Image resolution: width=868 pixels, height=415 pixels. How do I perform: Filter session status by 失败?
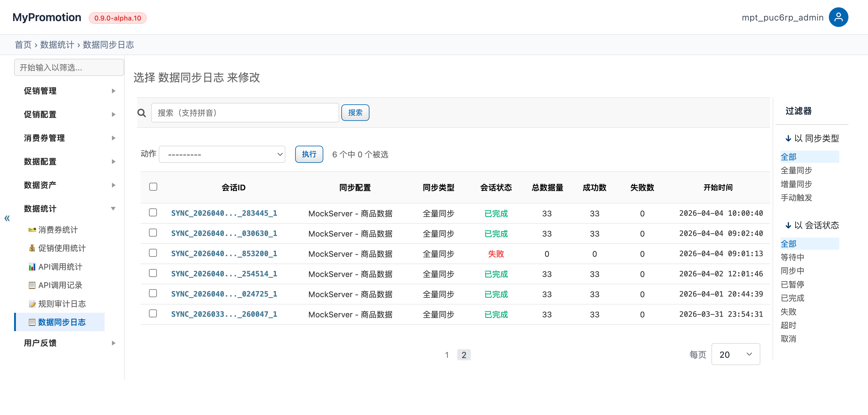click(788, 312)
